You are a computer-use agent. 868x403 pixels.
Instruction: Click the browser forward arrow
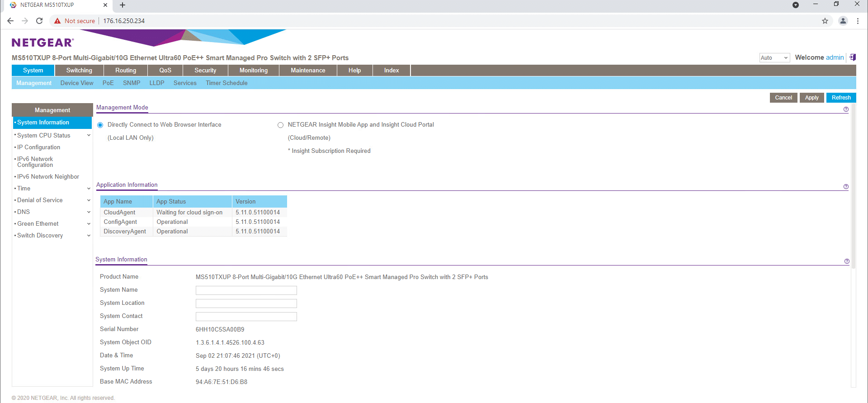tap(25, 21)
